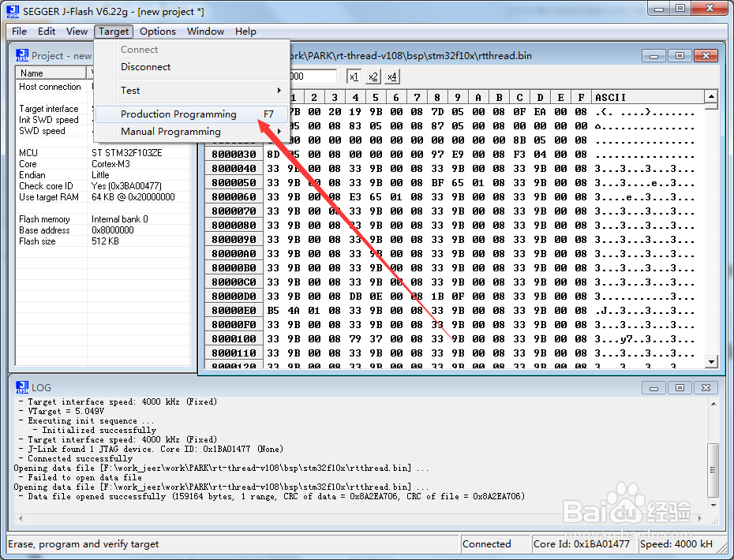This screenshot has height=560, width=734.
Task: Select the Endian row label
Action: [32, 175]
